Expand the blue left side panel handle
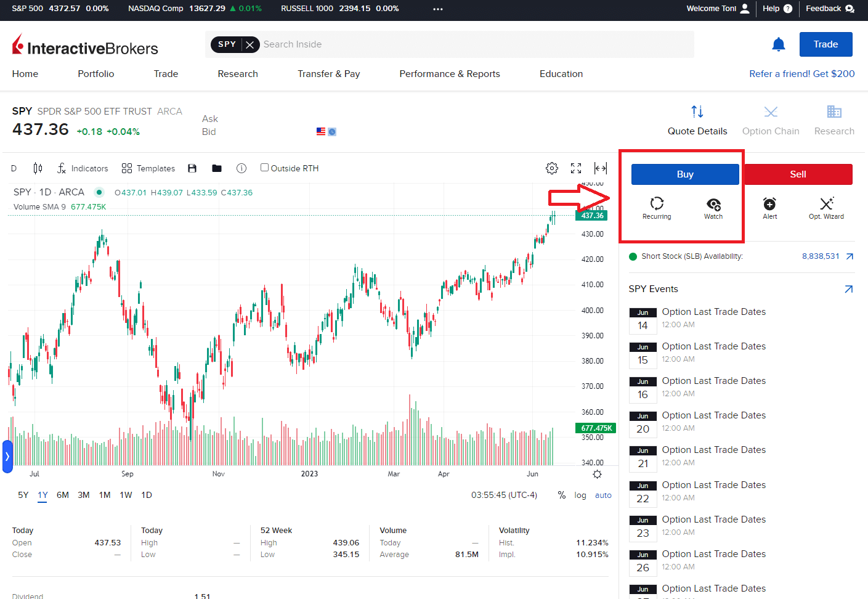 (x=7, y=457)
